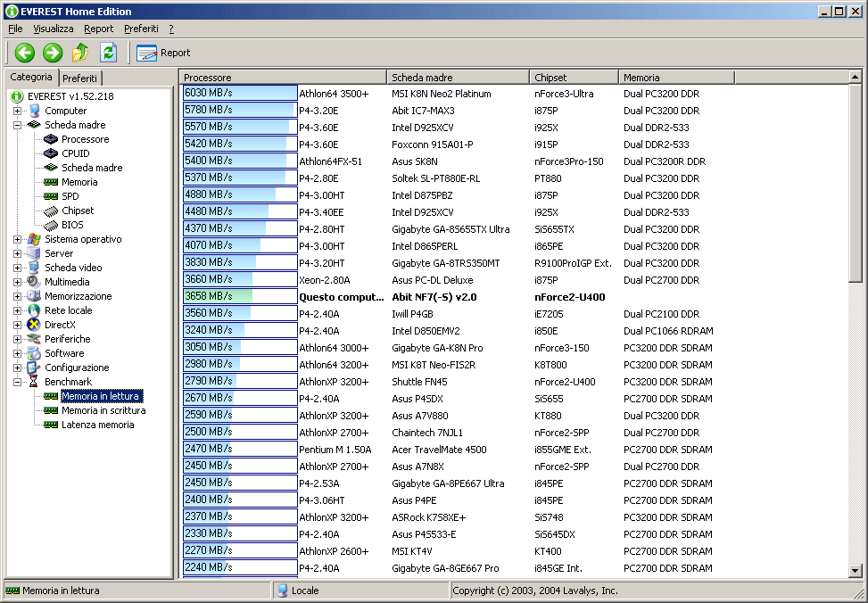
Task: Refresh the page with the refresh icon
Action: coord(109,53)
